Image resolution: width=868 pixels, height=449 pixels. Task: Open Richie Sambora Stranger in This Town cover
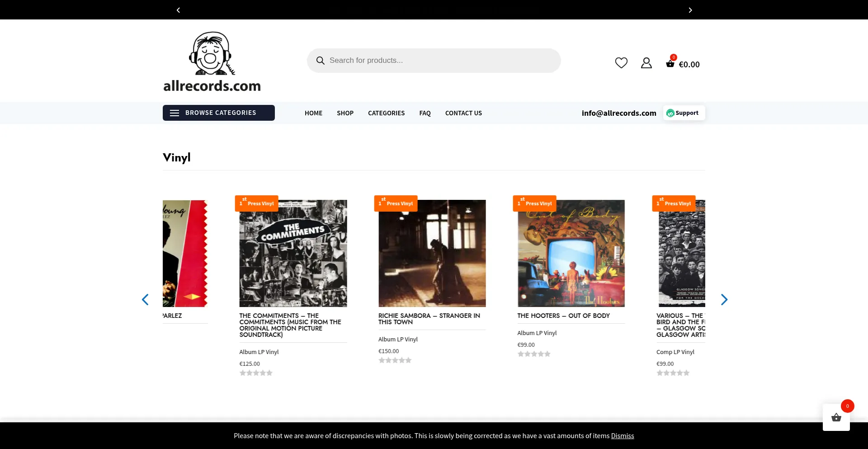pos(432,253)
